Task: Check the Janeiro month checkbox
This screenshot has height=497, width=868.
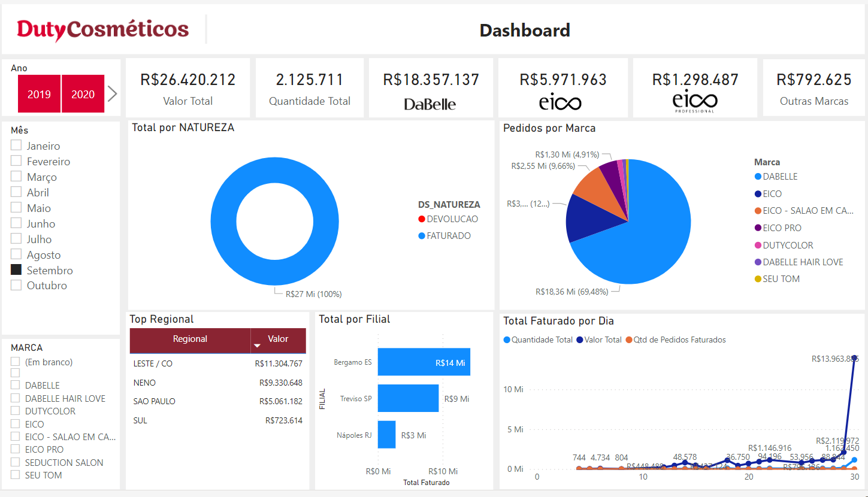Action: pyautogui.click(x=16, y=146)
